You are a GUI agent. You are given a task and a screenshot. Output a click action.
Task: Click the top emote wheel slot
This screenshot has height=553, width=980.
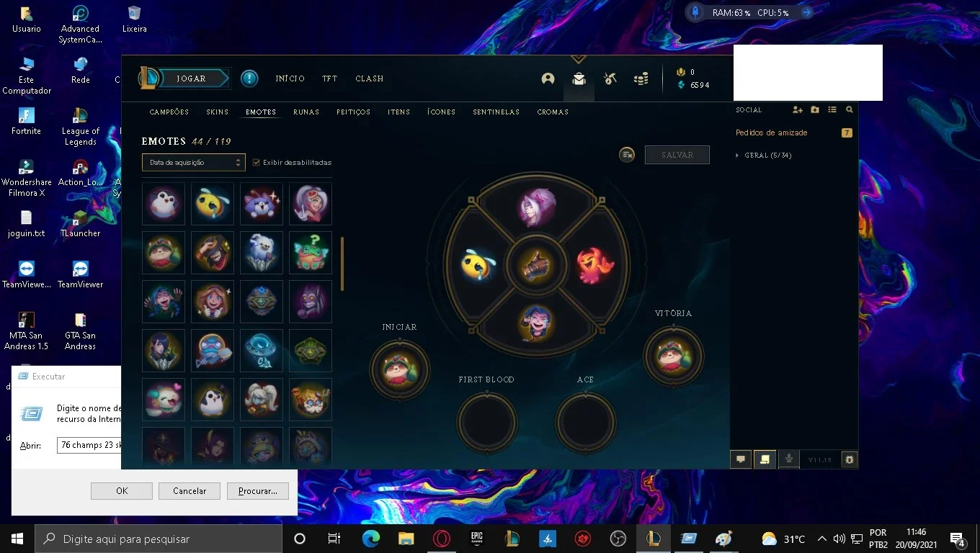coord(537,207)
